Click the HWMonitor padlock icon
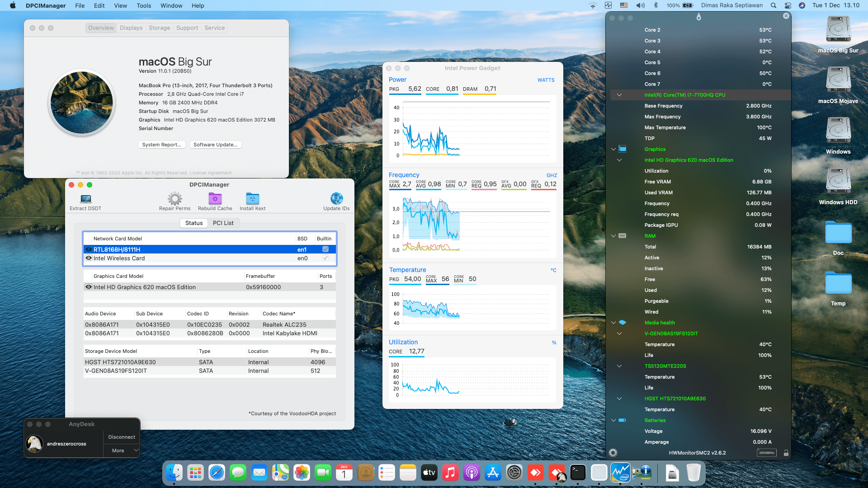Screen dimensions: 868x488 point(786,453)
